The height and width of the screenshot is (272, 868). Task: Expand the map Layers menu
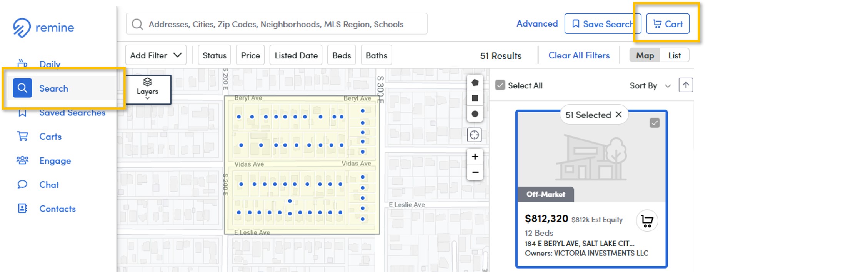[148, 90]
